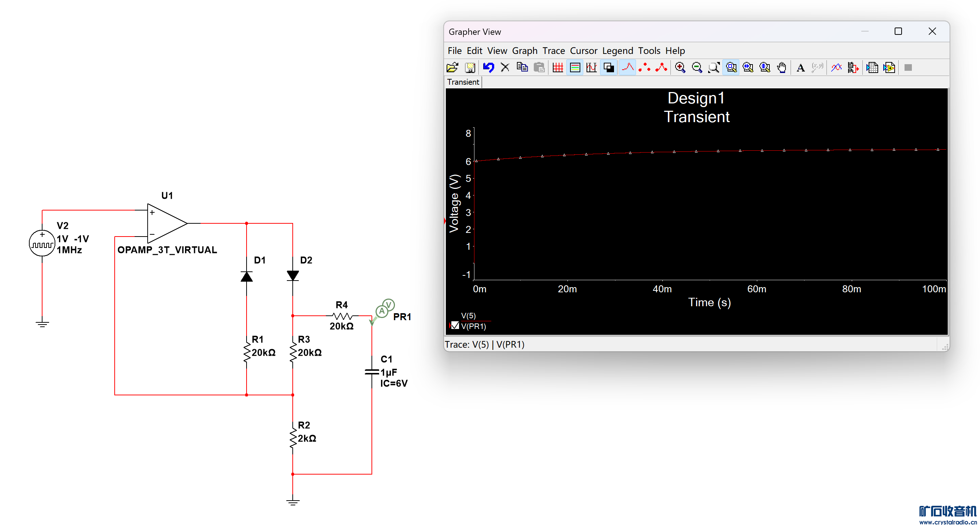Open the Trace menu

pos(554,51)
